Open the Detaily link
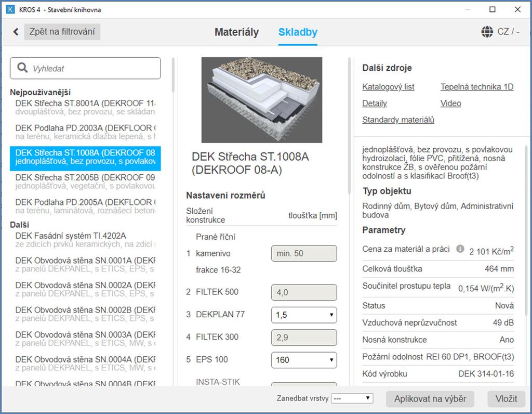The image size is (532, 414). pos(375,103)
